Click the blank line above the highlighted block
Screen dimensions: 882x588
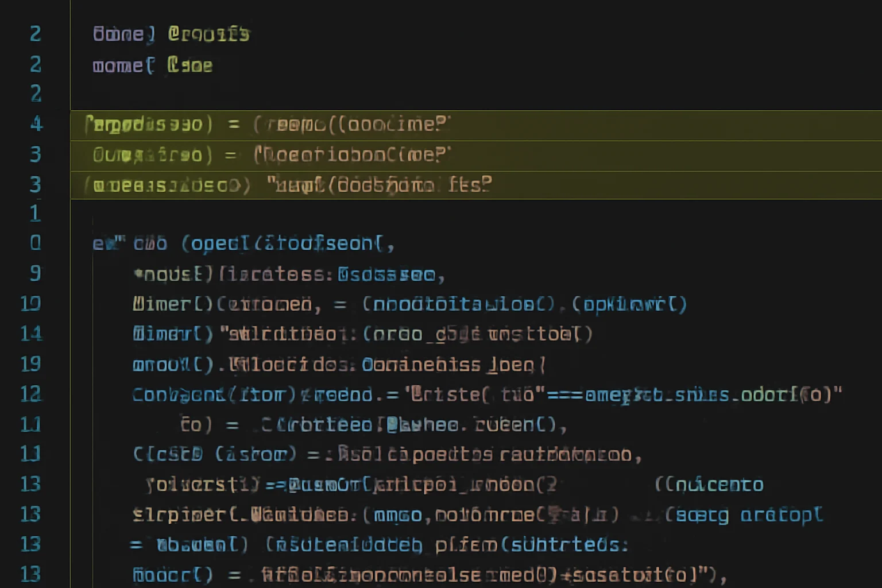[x=345, y=94]
